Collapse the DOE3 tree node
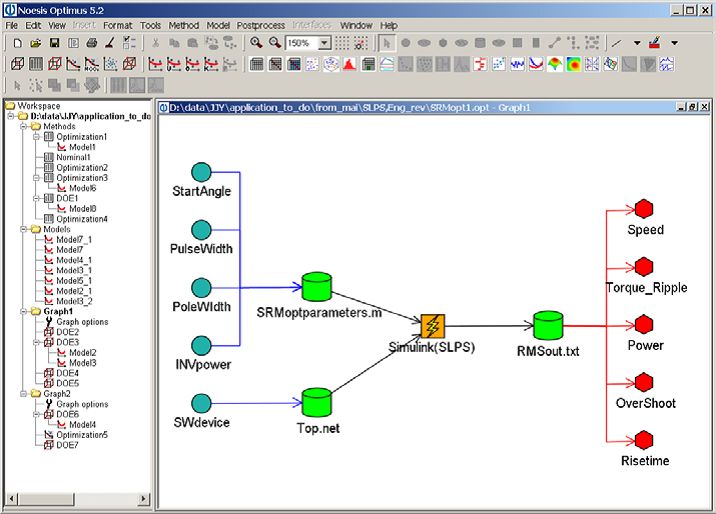716x514 pixels. tap(36, 342)
